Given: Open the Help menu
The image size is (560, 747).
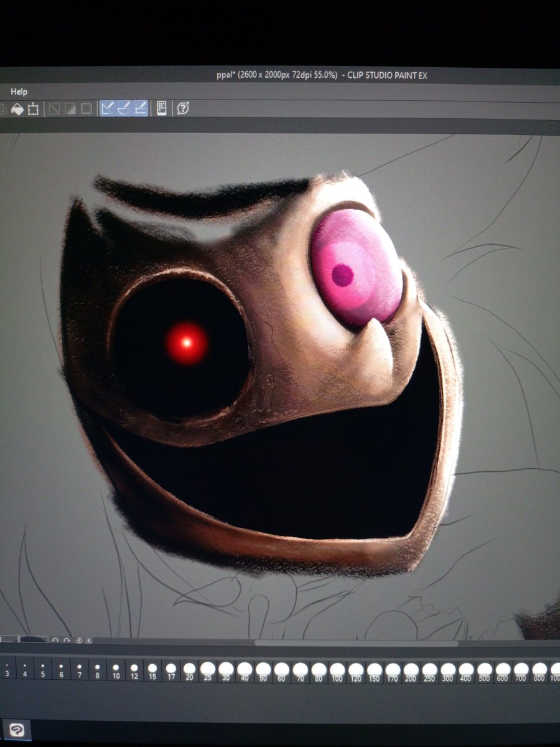Looking at the screenshot, I should click(x=19, y=92).
